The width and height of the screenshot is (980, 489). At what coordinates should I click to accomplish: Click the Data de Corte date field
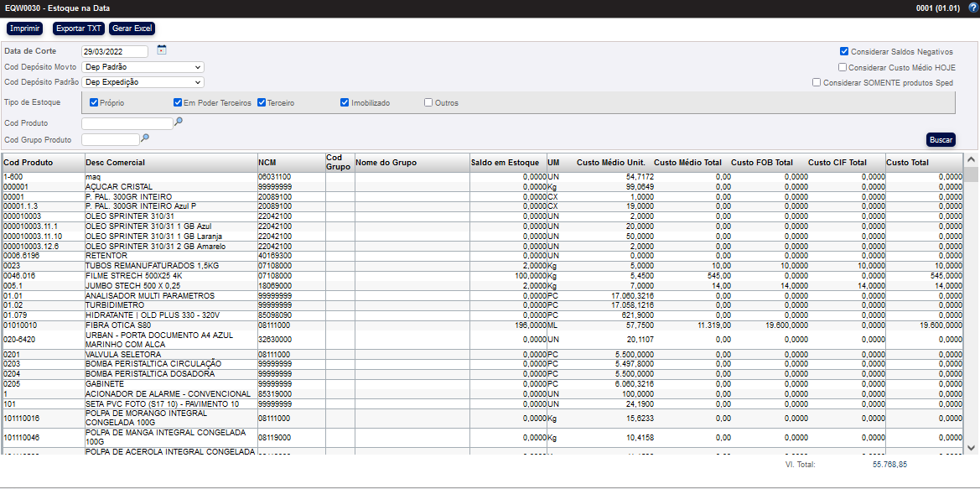tap(115, 51)
